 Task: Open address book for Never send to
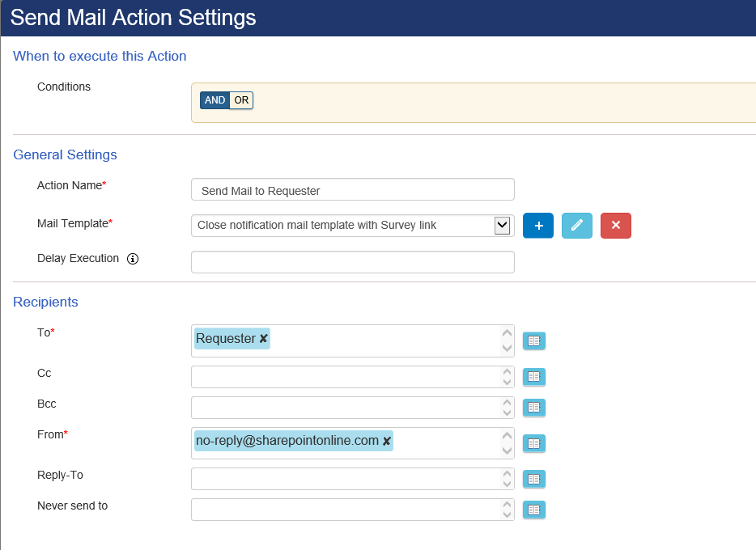[x=534, y=510]
